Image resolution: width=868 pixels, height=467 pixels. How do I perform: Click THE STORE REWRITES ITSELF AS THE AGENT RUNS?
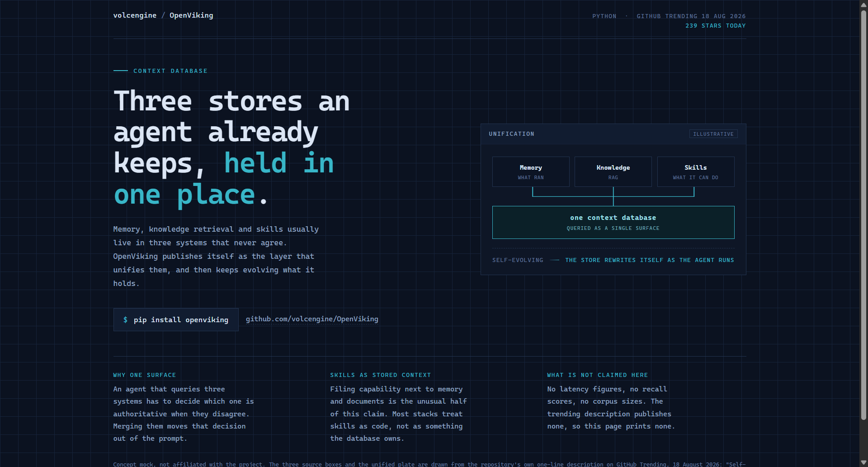[650, 260]
